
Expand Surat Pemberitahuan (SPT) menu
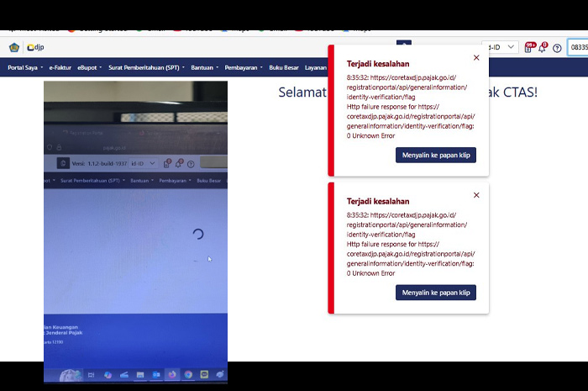point(146,67)
